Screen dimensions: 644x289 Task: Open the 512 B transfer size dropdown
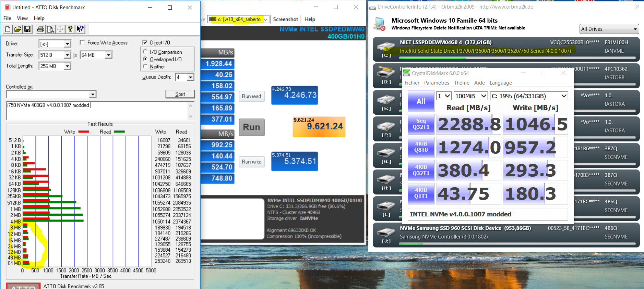(68, 55)
